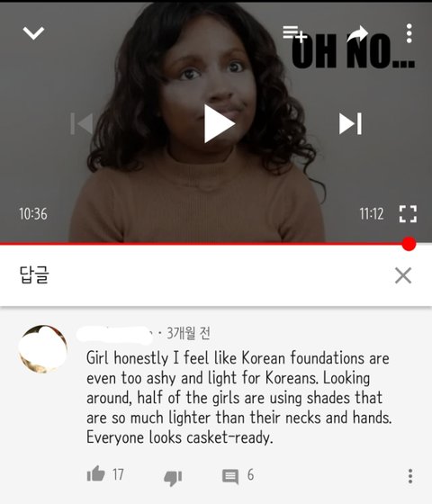Click the comment text about Korean foundations

tap(238, 398)
